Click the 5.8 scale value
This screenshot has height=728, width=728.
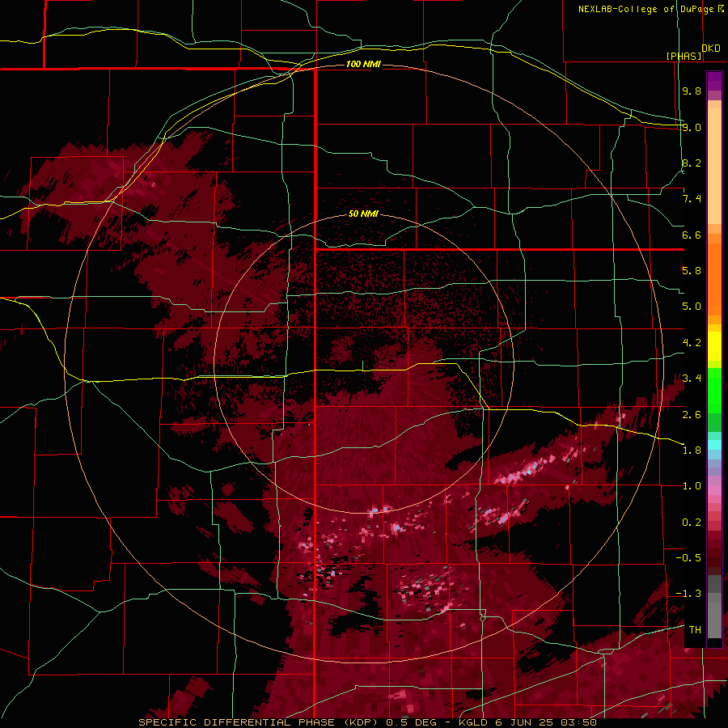click(x=692, y=271)
